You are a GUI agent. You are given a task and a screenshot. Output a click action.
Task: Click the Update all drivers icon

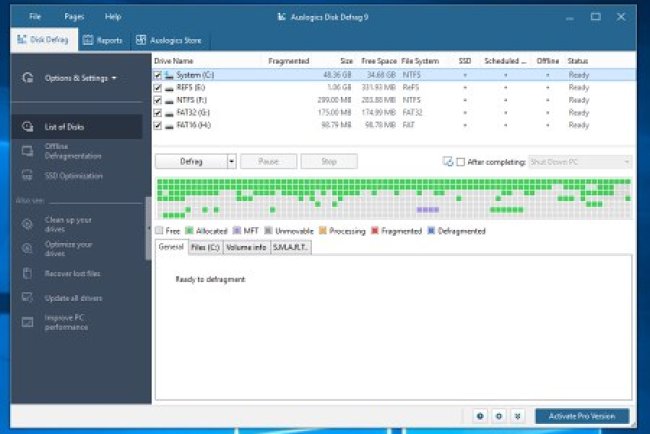click(x=28, y=298)
